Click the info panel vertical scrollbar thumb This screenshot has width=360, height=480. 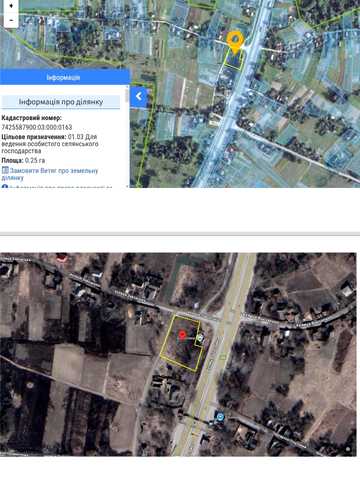[127, 95]
